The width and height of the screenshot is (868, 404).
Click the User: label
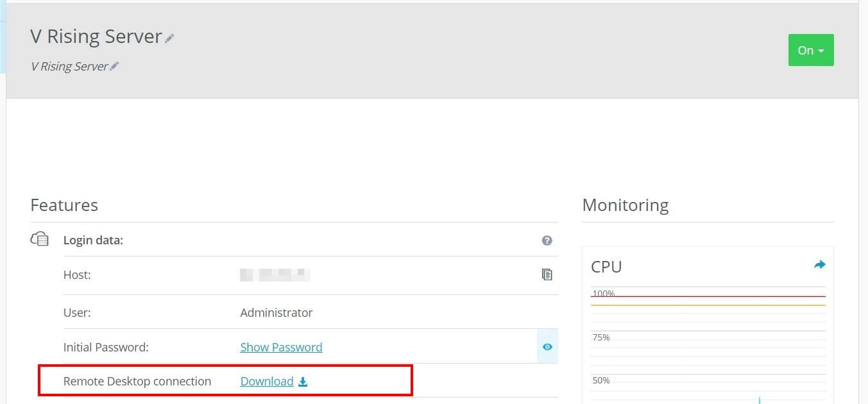77,313
